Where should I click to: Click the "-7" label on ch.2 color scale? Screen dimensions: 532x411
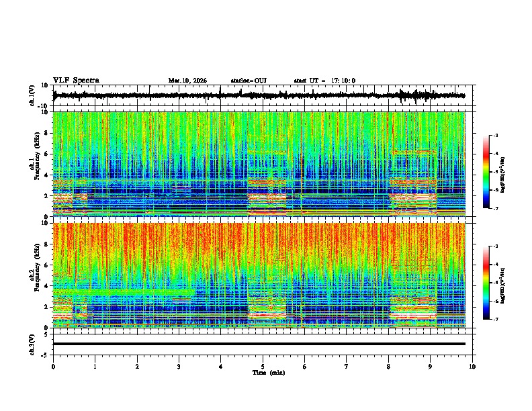point(495,320)
